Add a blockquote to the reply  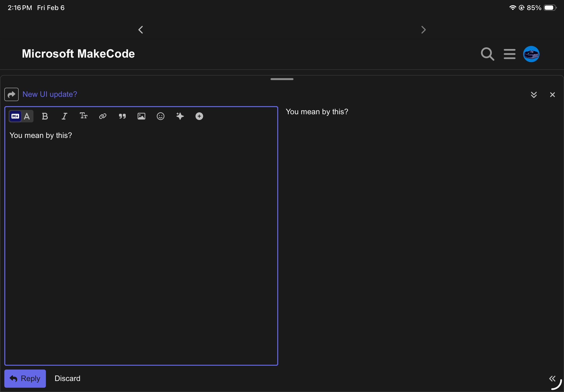tap(122, 116)
